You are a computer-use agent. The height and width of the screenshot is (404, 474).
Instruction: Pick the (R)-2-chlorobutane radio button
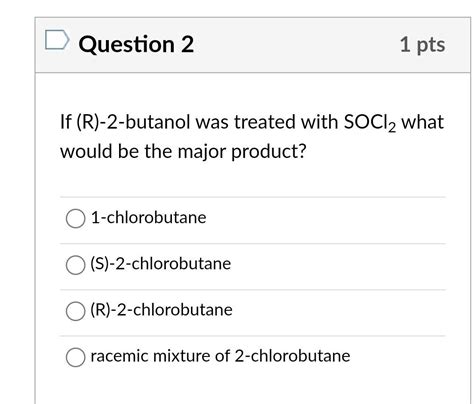tap(75, 311)
